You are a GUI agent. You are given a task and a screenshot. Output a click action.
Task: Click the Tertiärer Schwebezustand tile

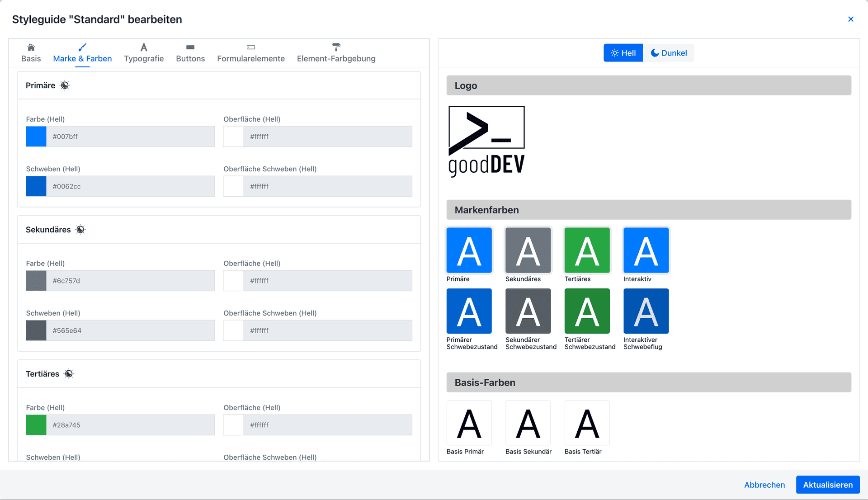pyautogui.click(x=587, y=311)
